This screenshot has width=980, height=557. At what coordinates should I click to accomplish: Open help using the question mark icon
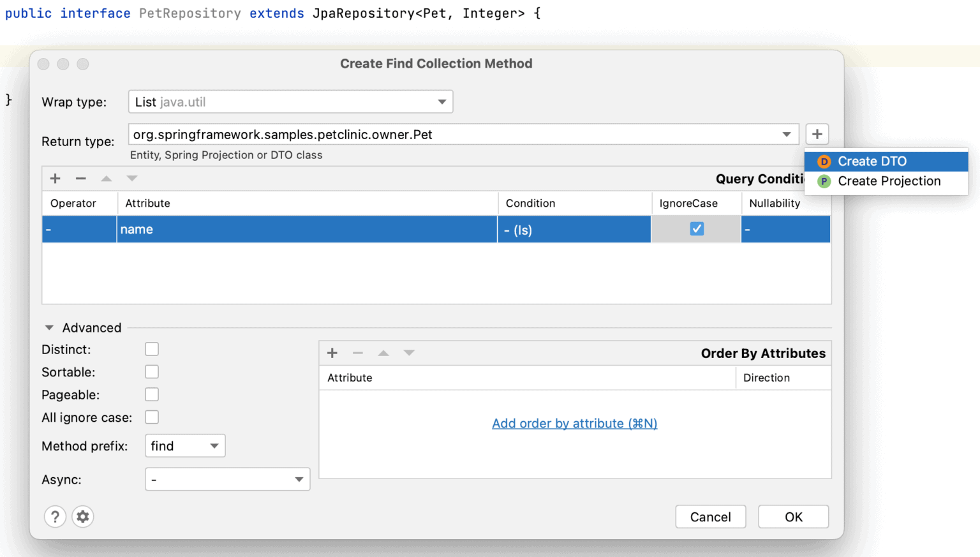point(55,517)
